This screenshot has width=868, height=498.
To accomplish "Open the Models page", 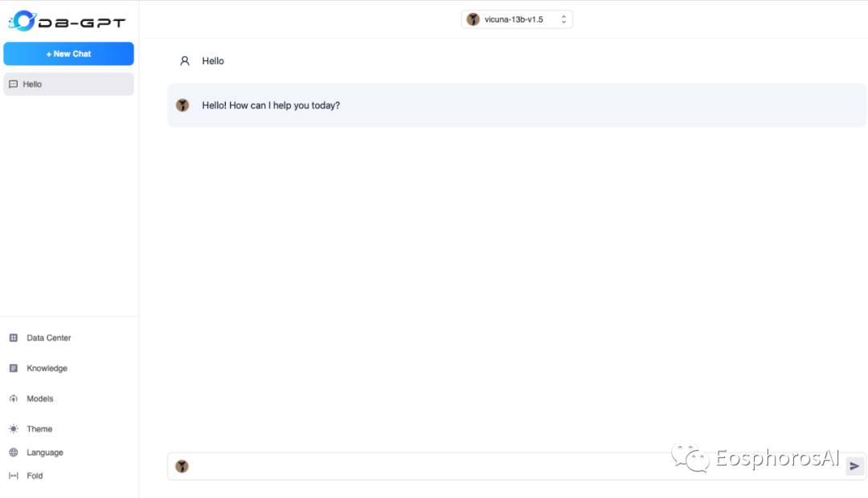I will [x=40, y=399].
